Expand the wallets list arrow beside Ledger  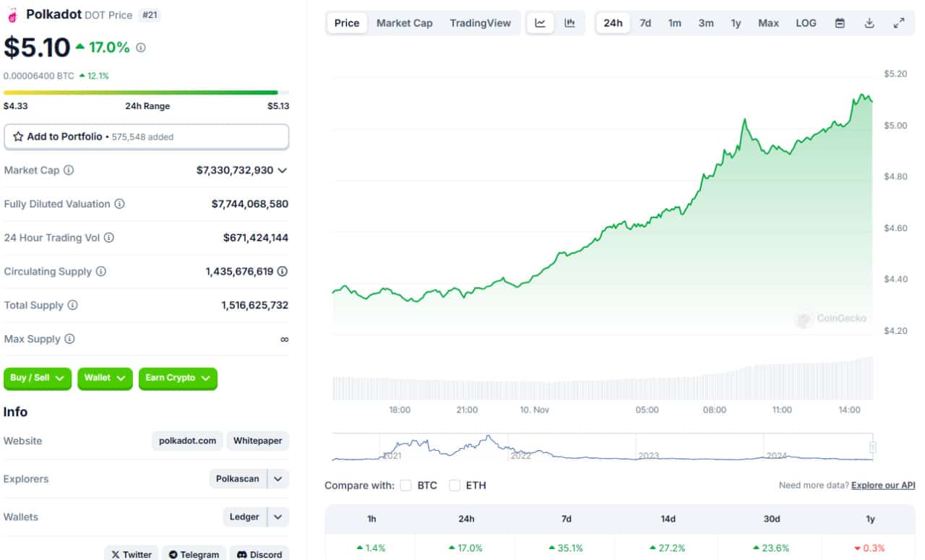point(278,517)
